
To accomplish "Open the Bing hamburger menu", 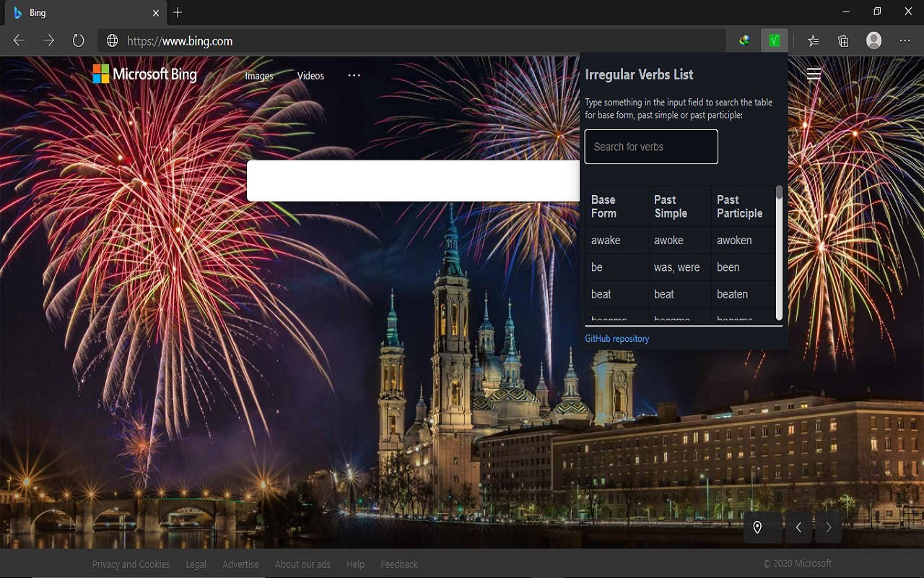I will pyautogui.click(x=814, y=74).
